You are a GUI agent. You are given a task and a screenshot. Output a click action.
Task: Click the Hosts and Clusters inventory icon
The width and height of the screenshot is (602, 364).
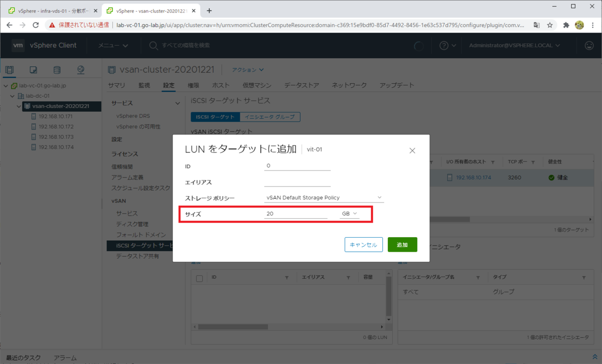[x=10, y=70]
